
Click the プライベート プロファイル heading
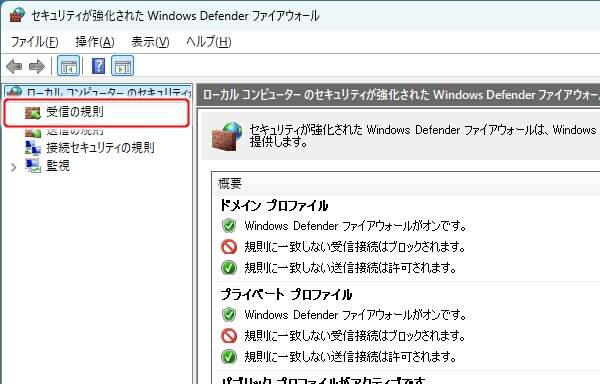pyautogui.click(x=286, y=295)
